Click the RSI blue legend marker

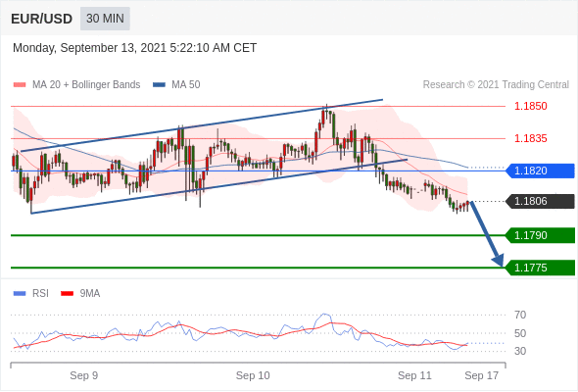coord(20,294)
